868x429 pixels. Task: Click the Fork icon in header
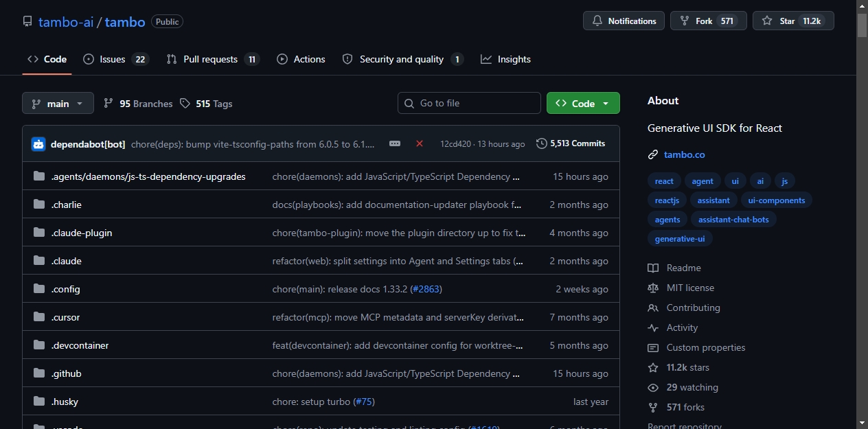684,21
